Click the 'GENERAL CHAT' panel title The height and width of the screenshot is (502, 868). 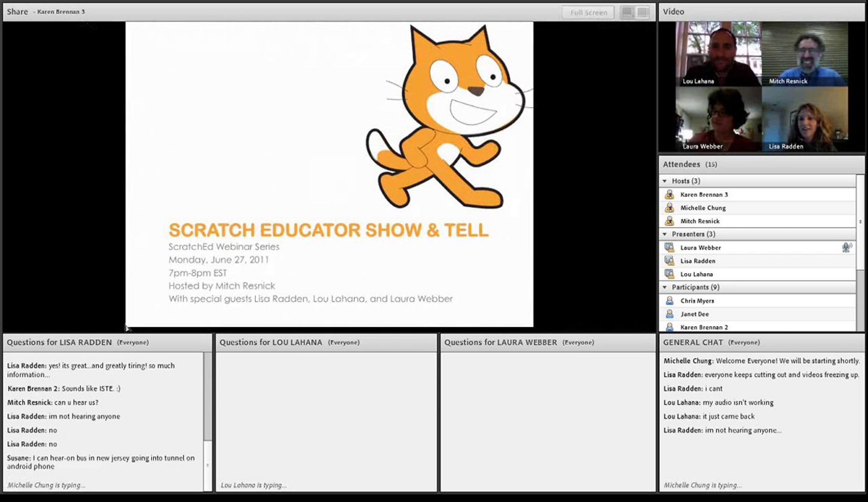tap(693, 343)
